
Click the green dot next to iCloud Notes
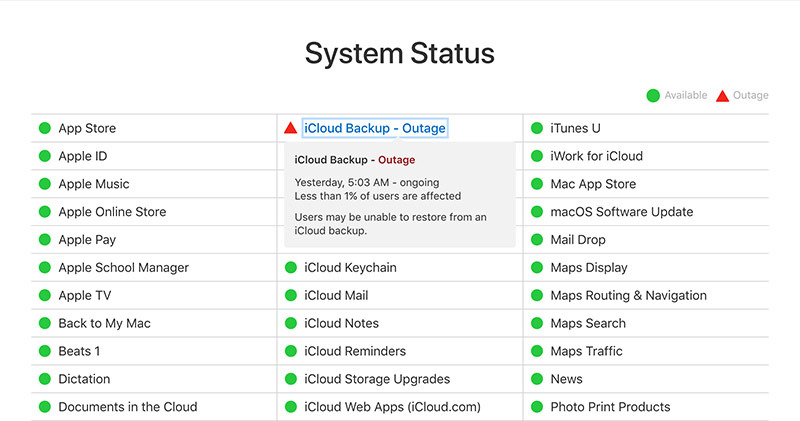291,323
